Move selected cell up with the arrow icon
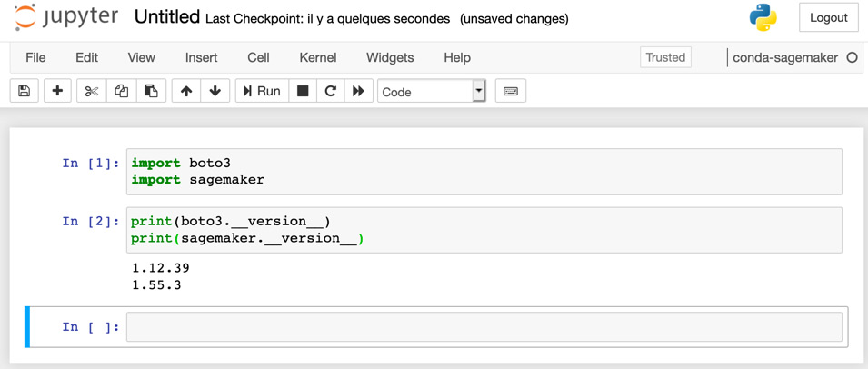The height and width of the screenshot is (369, 868). [186, 91]
